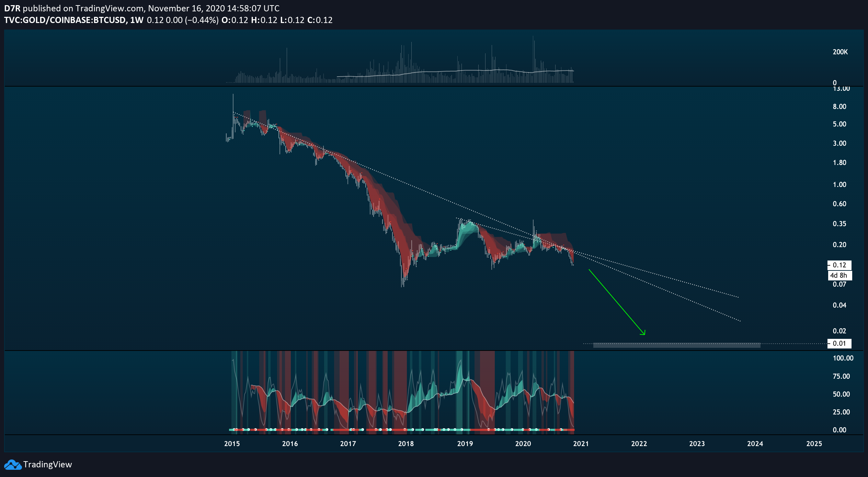Viewport: 868px width, 477px height.
Task: Click the 2015 label on time axis
Action: 232,444
